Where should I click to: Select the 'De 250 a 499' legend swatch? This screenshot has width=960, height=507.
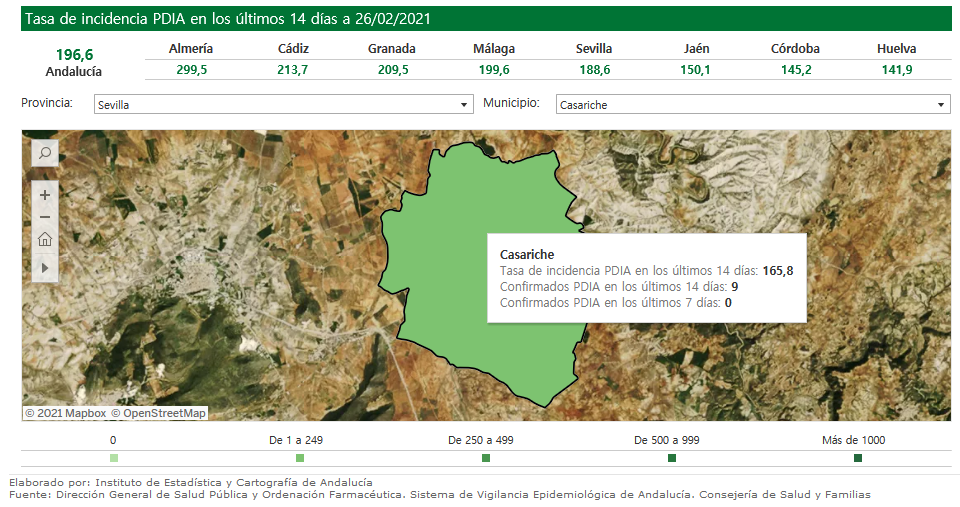(486, 458)
